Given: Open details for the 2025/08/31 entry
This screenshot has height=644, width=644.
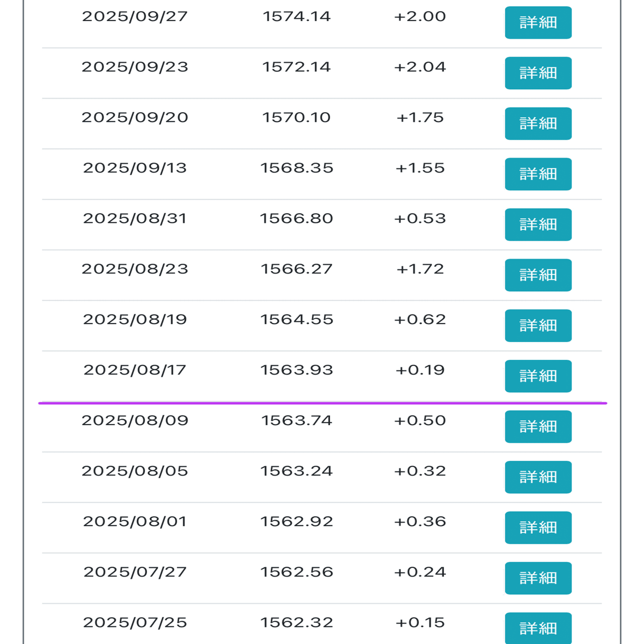Looking at the screenshot, I should 538,224.
